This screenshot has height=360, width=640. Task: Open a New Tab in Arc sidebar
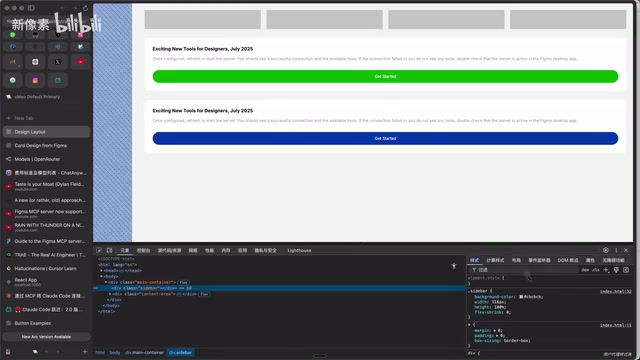coord(46,118)
